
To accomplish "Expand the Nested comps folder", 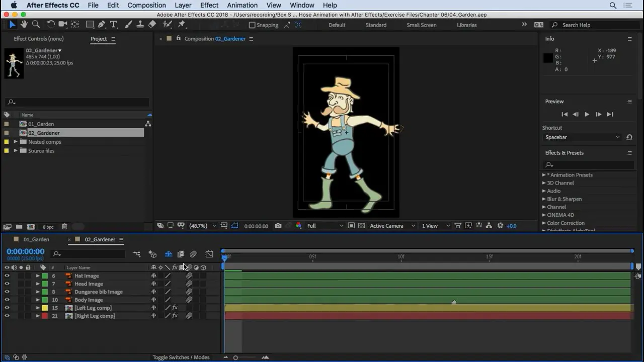I will [16, 142].
